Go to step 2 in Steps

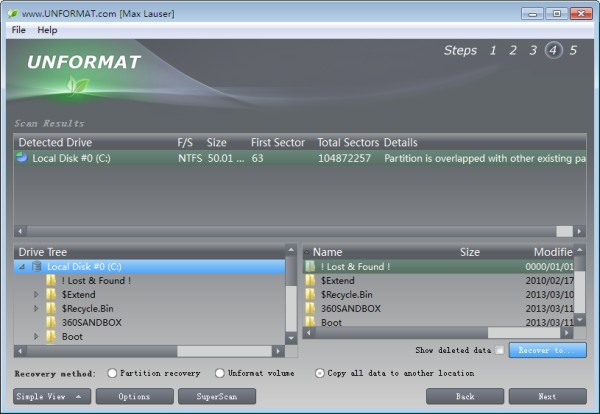513,50
